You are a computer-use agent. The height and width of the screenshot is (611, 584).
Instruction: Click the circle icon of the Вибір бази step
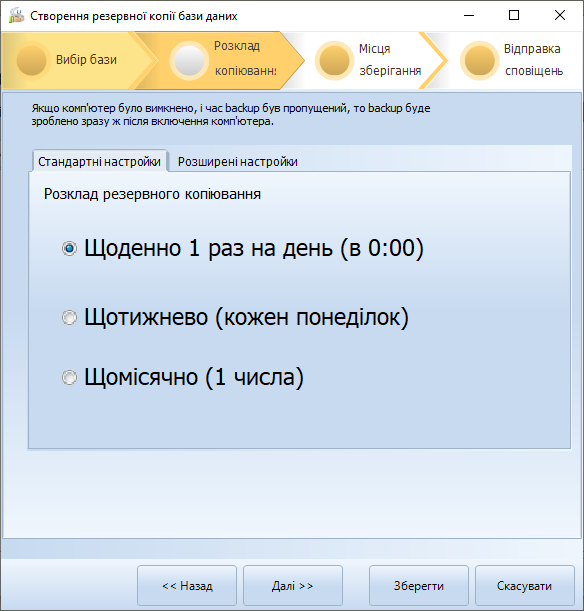tap(32, 60)
